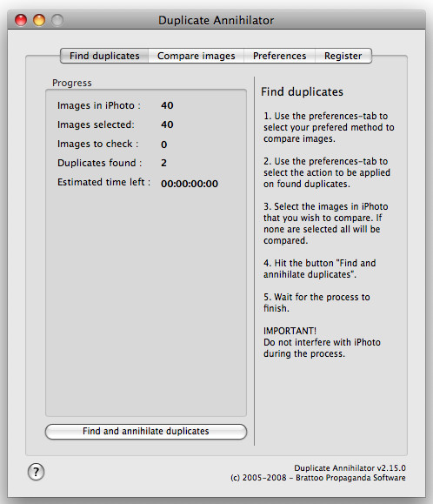
Task: Click instruction step 5 Wait for process
Action: pos(316,302)
